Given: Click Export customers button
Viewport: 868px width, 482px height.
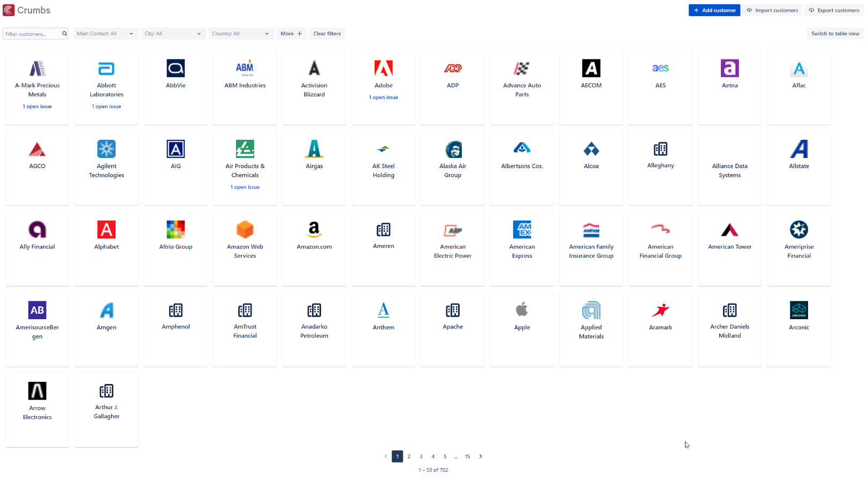Looking at the screenshot, I should click(x=834, y=10).
